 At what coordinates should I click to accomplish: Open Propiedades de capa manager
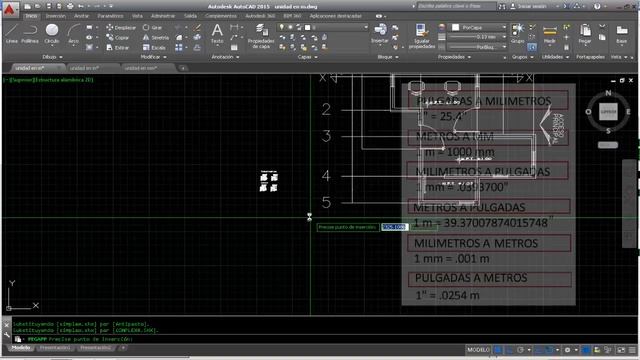click(x=261, y=36)
